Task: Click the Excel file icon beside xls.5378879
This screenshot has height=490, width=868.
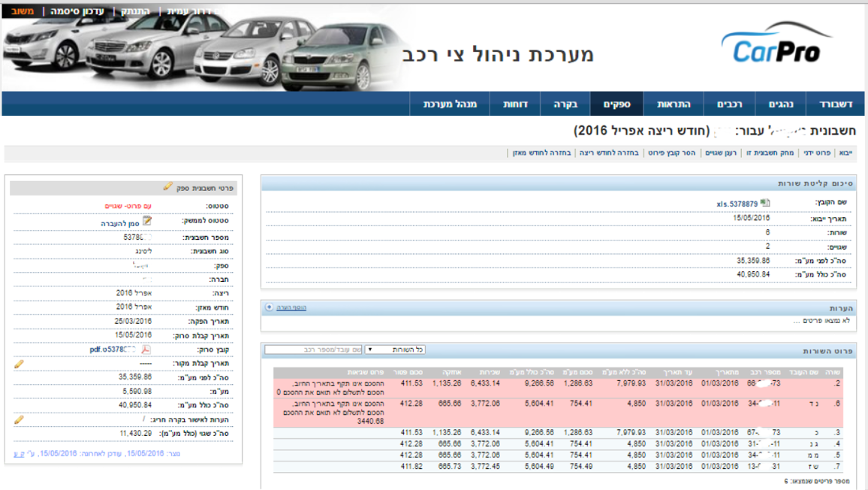Action: pyautogui.click(x=764, y=203)
